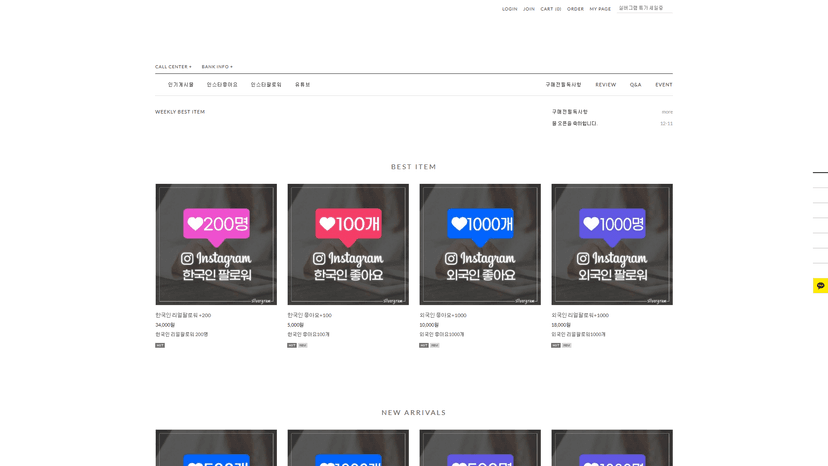The image size is (828, 466).
Task: Open the pink 200명 Instagram follower image
Action: coord(216,244)
